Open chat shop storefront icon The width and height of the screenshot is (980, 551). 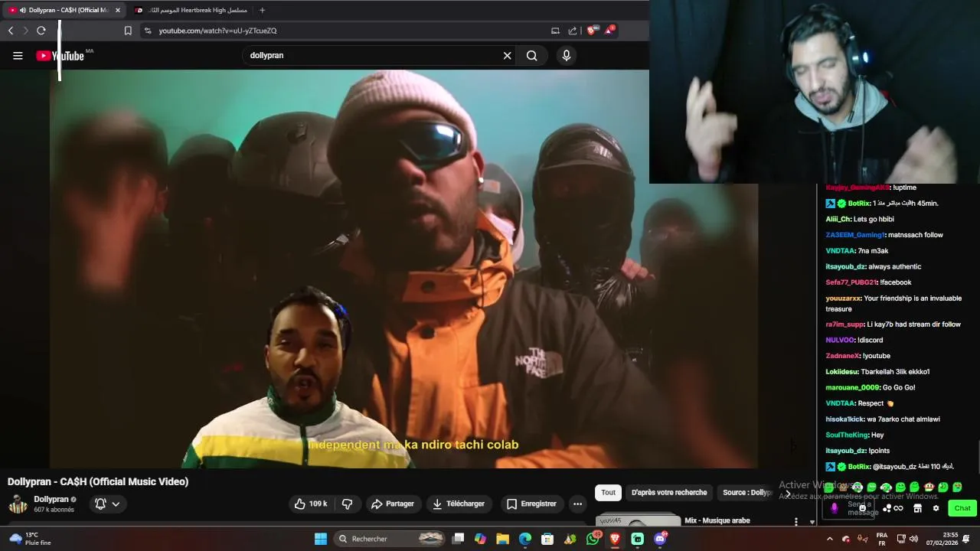click(x=917, y=508)
